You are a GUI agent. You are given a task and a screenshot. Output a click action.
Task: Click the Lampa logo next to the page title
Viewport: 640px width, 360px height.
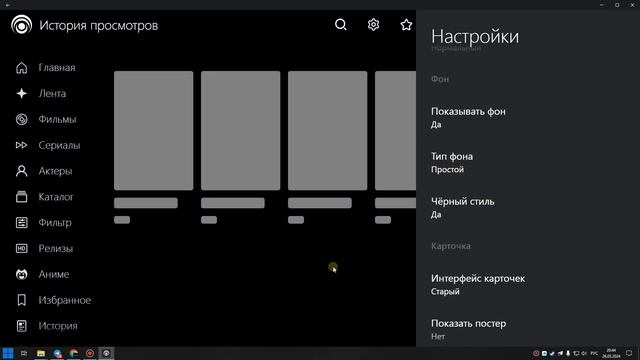point(22,25)
